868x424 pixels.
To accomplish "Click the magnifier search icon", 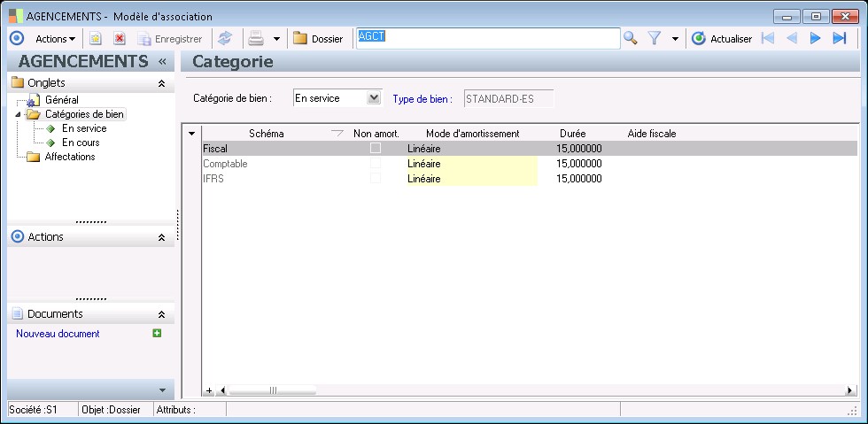I will click(630, 38).
